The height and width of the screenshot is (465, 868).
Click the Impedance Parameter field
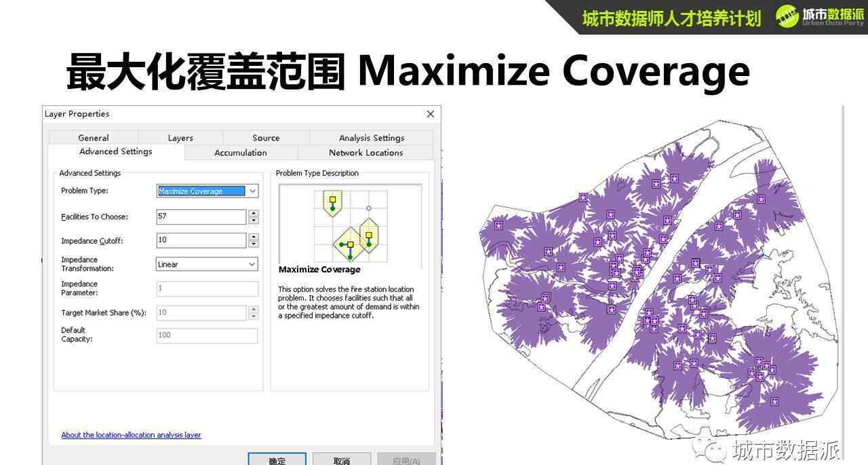coord(208,289)
